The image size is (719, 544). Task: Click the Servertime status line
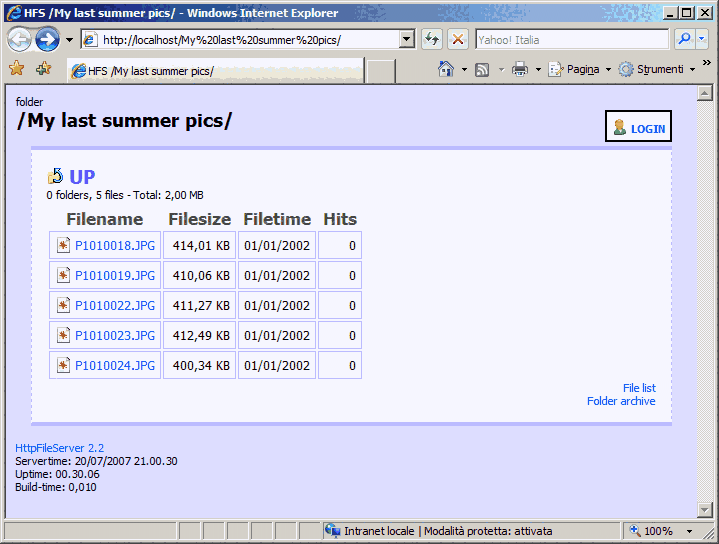[x=96, y=461]
